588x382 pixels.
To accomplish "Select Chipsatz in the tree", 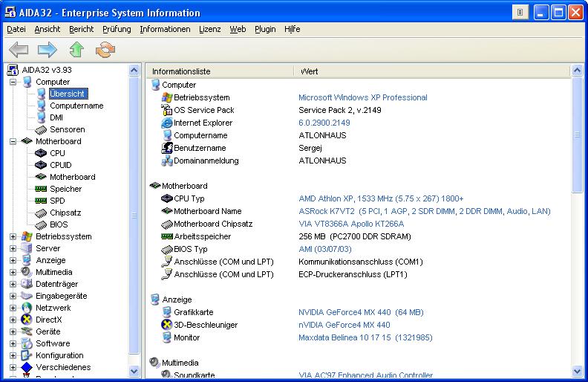I will click(x=65, y=213).
